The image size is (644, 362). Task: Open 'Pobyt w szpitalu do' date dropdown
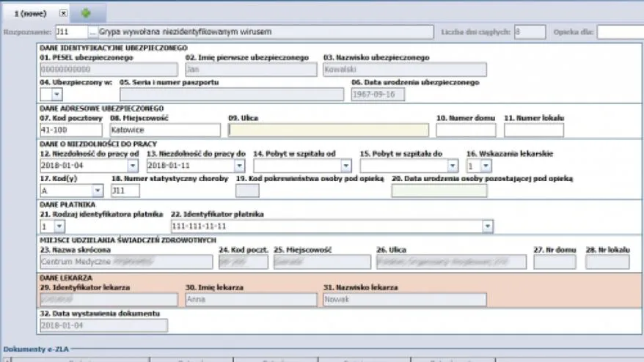click(453, 166)
